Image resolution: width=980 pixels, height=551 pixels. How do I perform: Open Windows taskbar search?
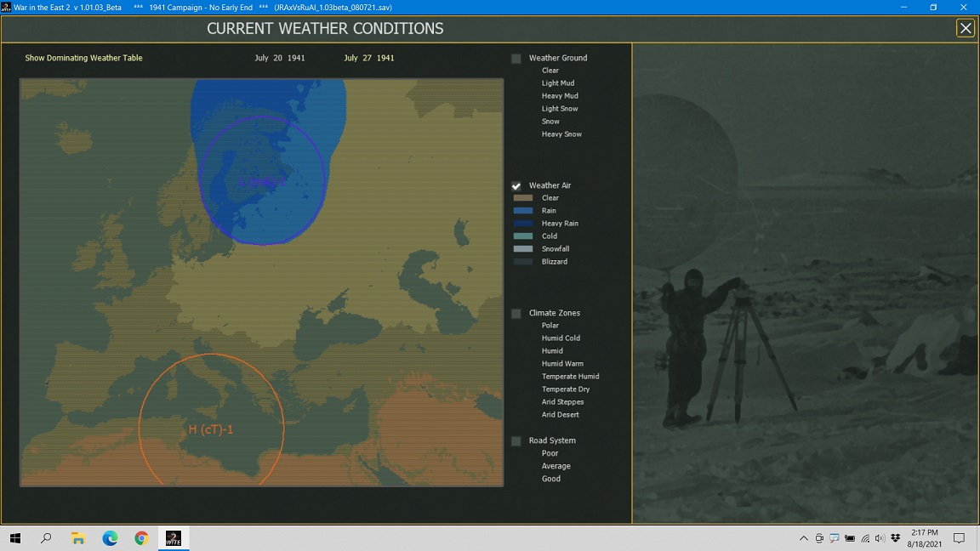click(x=46, y=538)
